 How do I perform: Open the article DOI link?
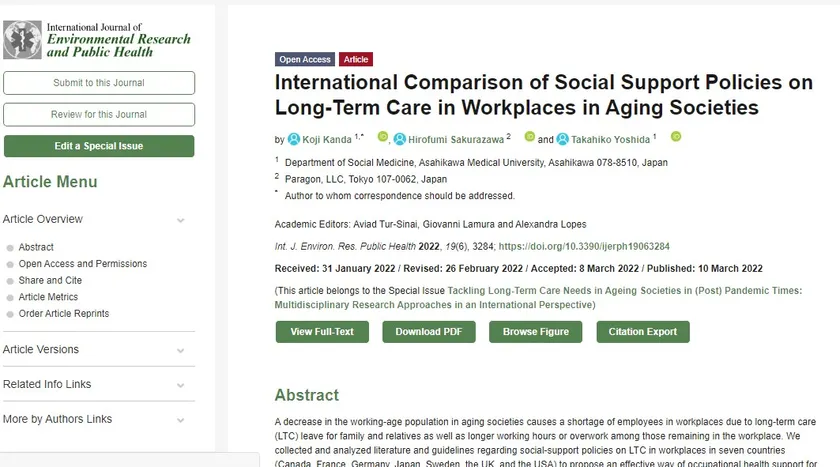(x=584, y=246)
